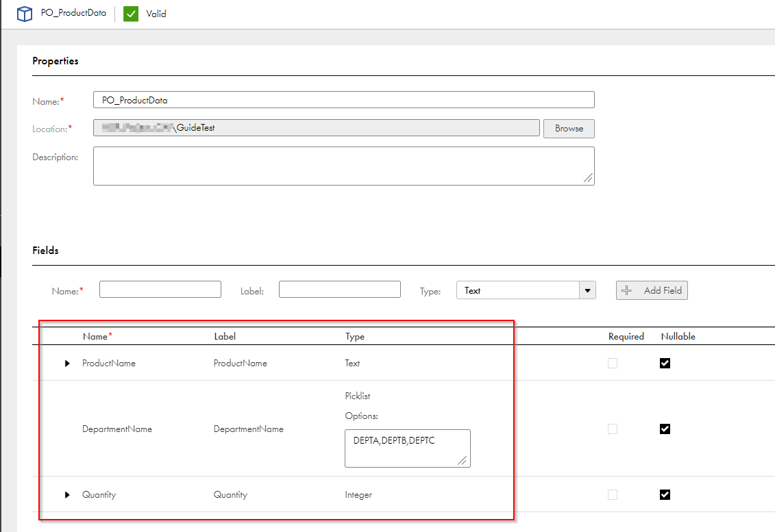Click the Options: label
This screenshot has width=775, height=532.
click(x=361, y=416)
